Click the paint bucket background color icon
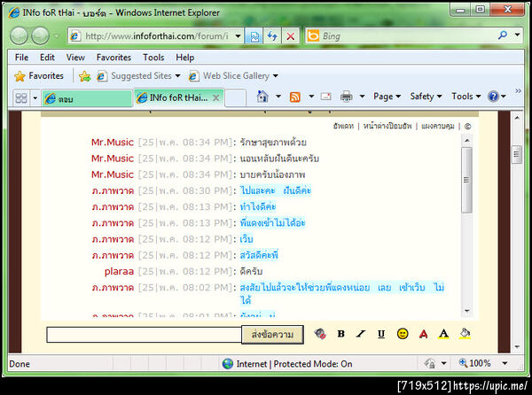 click(x=465, y=334)
